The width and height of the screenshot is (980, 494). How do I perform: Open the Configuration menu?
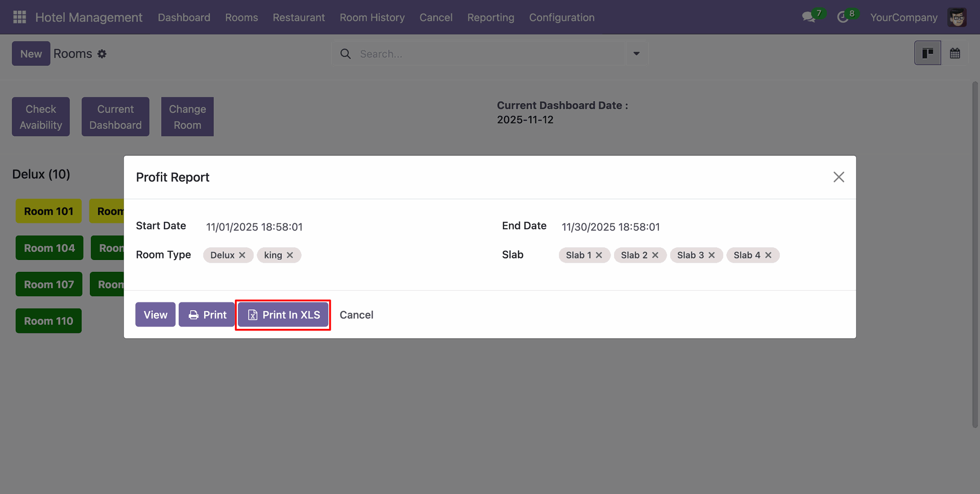(561, 17)
